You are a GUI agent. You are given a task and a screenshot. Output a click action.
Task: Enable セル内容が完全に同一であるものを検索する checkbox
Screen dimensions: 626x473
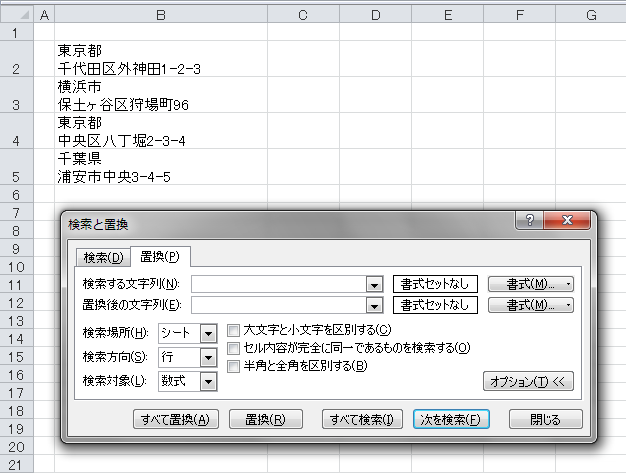[234, 348]
